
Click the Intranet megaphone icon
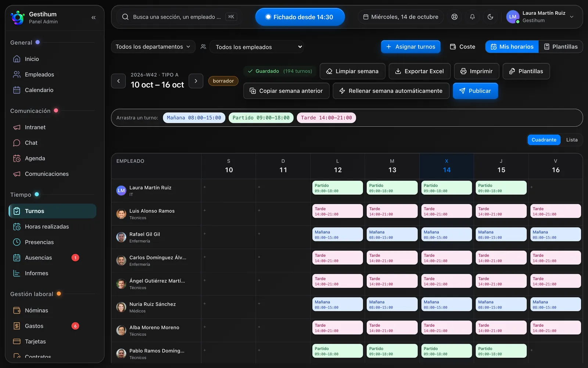[x=17, y=127]
